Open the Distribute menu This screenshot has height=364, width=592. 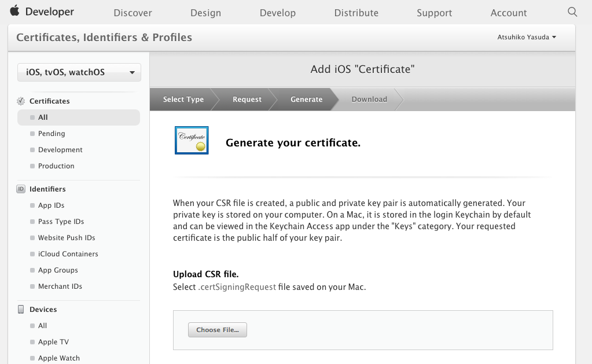(356, 13)
